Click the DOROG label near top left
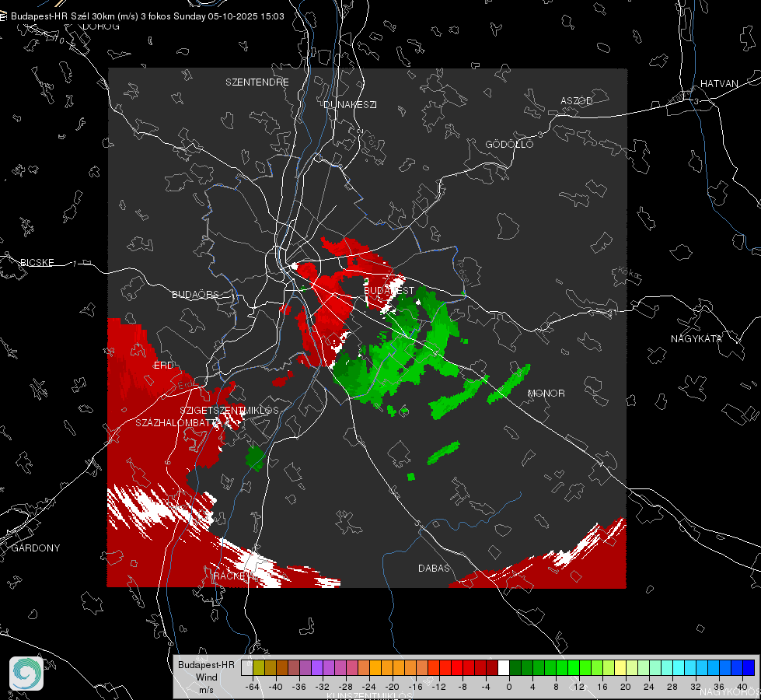 (x=101, y=26)
